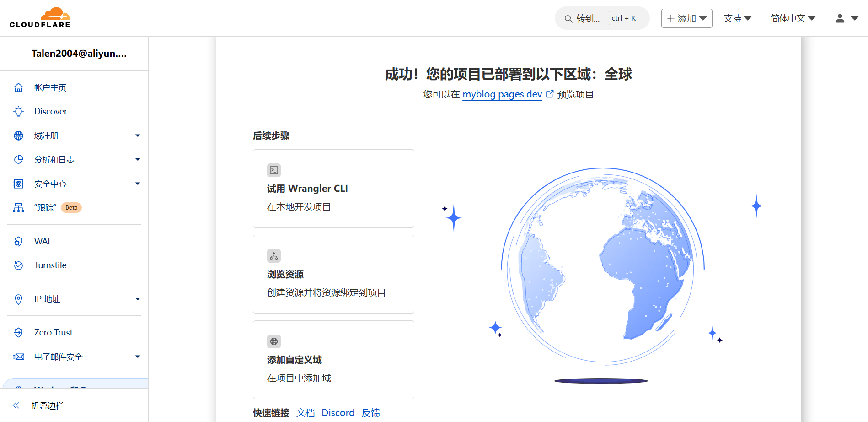Open Turnstile via its sidebar icon
This screenshot has width=868, height=422.
point(18,265)
